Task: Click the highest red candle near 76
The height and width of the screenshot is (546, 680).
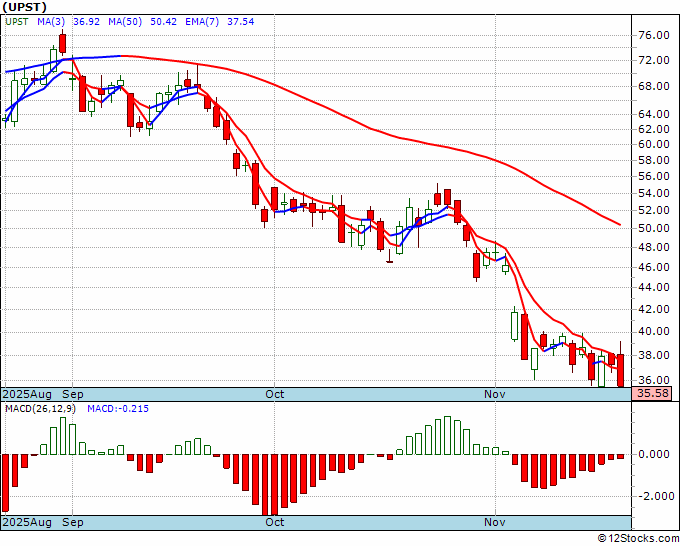Action: click(x=62, y=43)
